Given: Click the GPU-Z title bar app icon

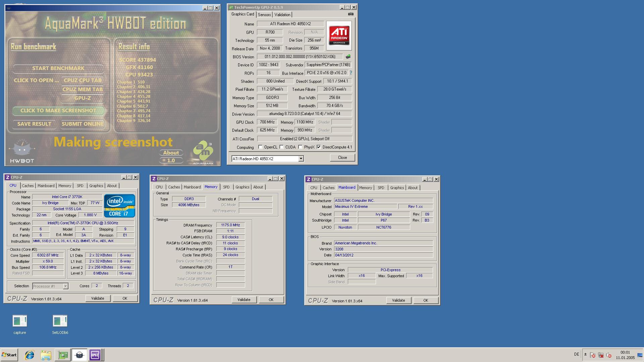Looking at the screenshot, I should click(x=231, y=7).
